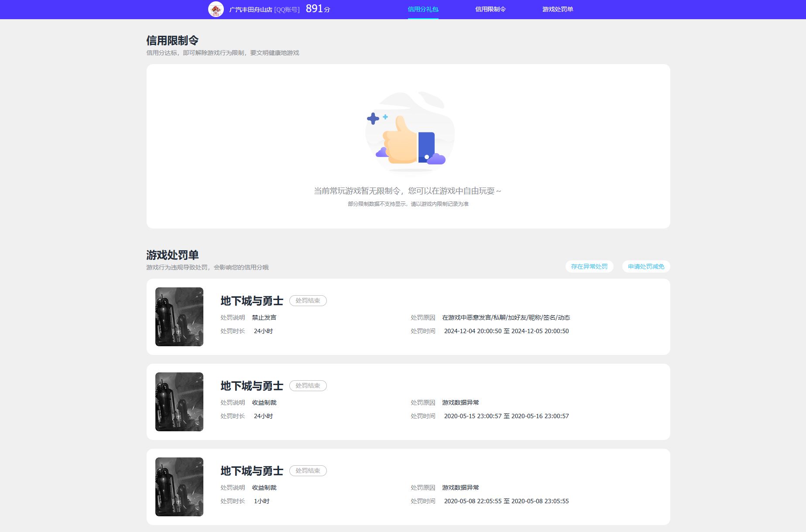Select the 信用分礼包 navigation tab
Image resolution: width=806 pixels, height=532 pixels.
click(x=422, y=8)
